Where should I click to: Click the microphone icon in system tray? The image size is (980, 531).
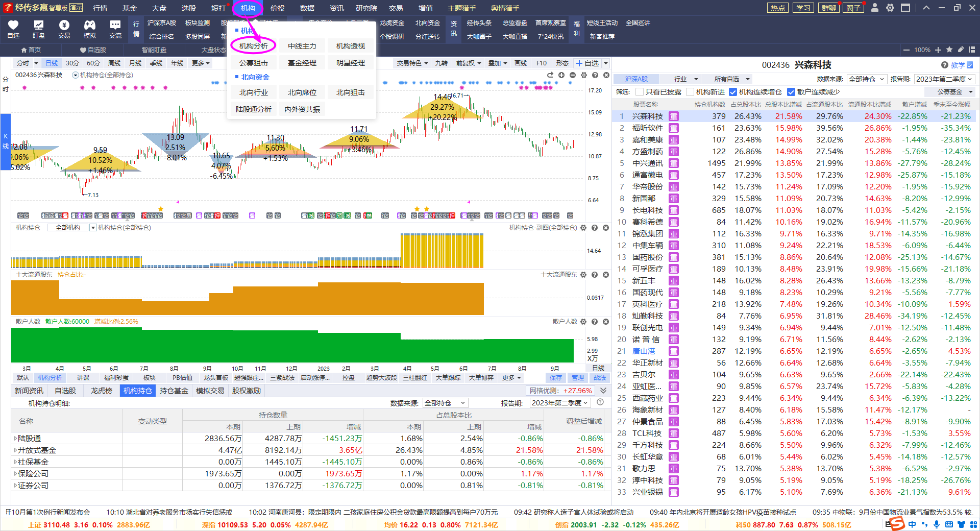coord(937,524)
